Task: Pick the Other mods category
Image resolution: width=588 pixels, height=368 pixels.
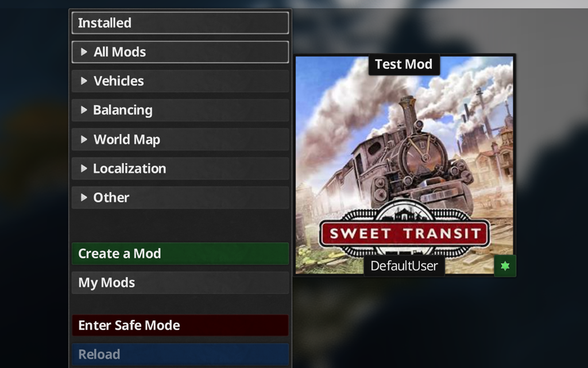Action: [x=180, y=197]
